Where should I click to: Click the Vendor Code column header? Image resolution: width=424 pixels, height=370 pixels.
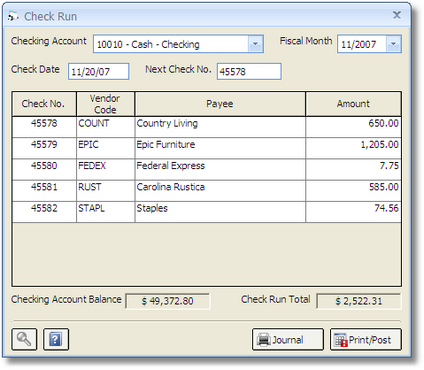[x=106, y=104]
